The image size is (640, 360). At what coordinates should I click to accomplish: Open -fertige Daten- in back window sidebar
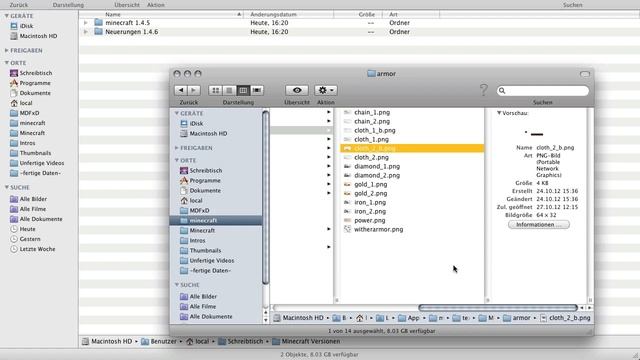pyautogui.click(x=35, y=173)
